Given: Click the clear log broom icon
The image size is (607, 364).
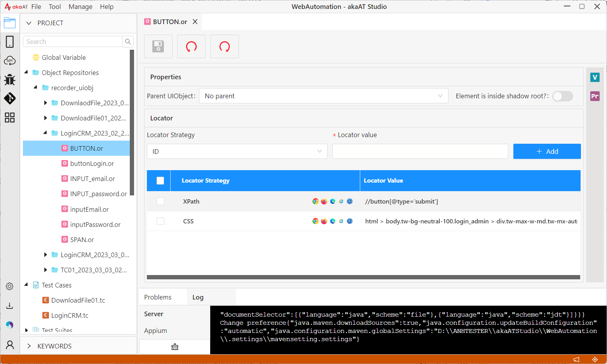Looking at the screenshot, I should [x=175, y=347].
